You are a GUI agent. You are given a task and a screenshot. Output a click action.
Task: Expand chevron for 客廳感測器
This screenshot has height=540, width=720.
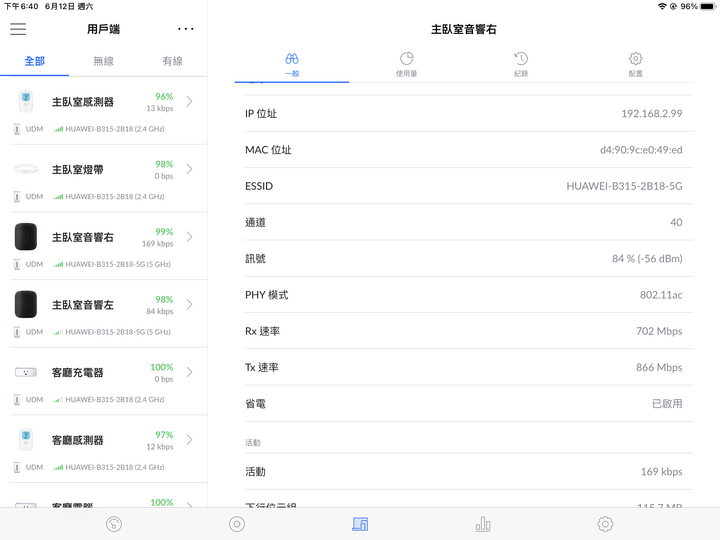click(190, 440)
